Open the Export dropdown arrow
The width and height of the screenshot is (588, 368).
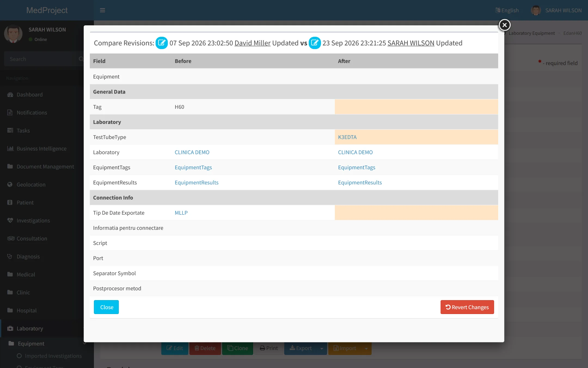click(x=322, y=348)
